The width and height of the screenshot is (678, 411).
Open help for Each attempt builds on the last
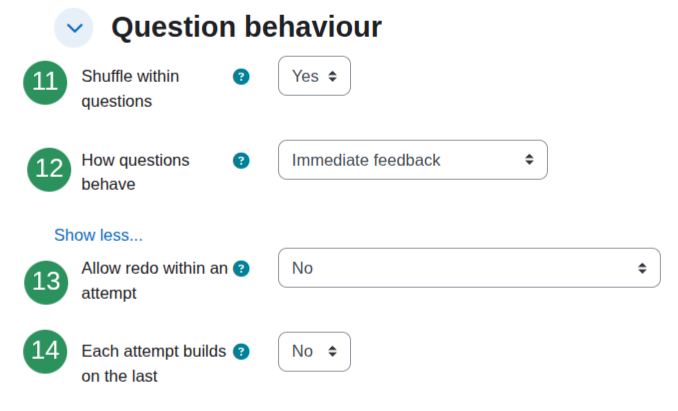click(x=241, y=352)
